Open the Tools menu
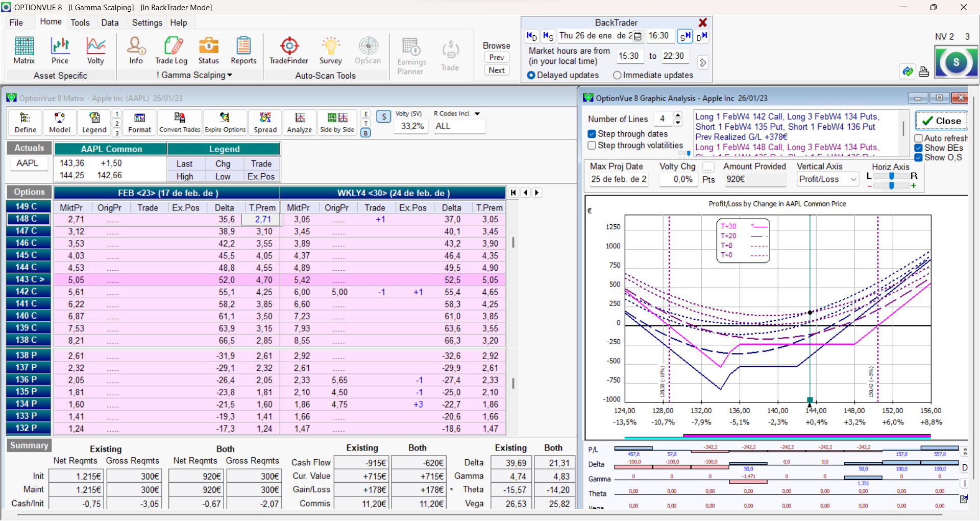Image resolution: width=980 pixels, height=521 pixels. click(x=80, y=22)
